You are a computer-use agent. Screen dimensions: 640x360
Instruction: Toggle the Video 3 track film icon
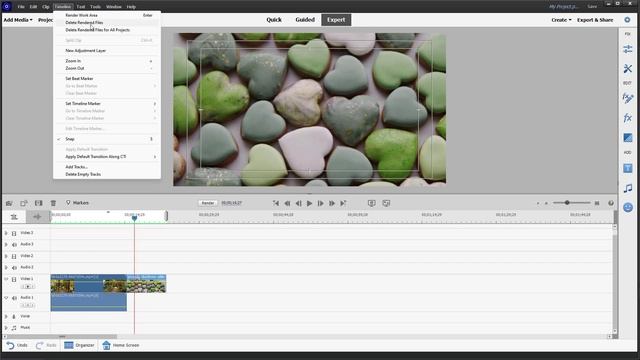click(14, 233)
